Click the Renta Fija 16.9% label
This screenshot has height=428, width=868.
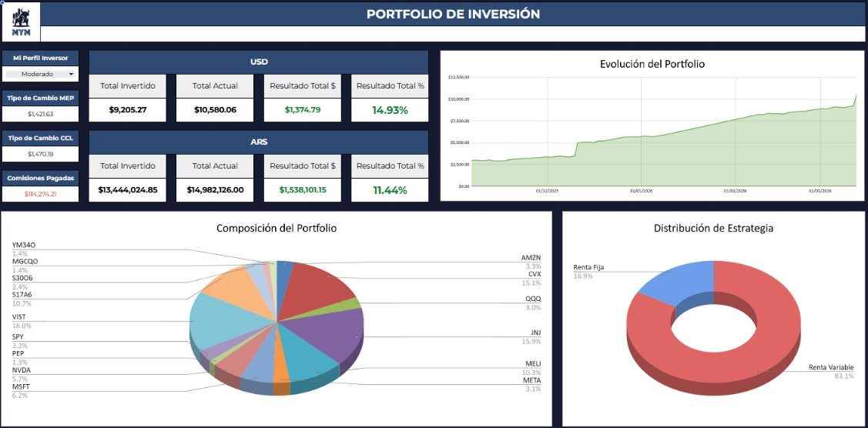click(588, 271)
